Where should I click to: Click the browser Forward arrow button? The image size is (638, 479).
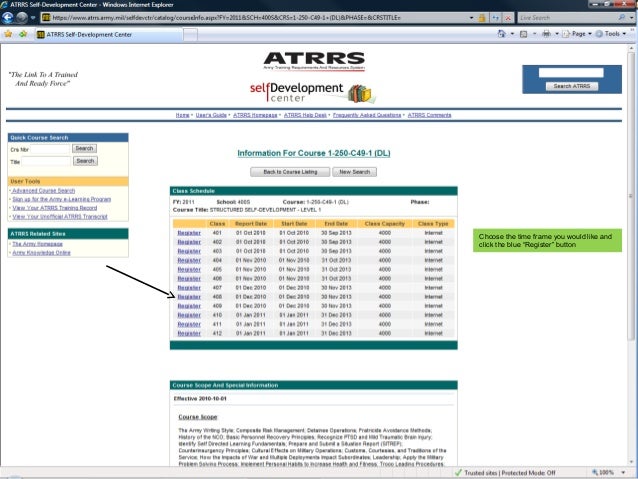22,17
